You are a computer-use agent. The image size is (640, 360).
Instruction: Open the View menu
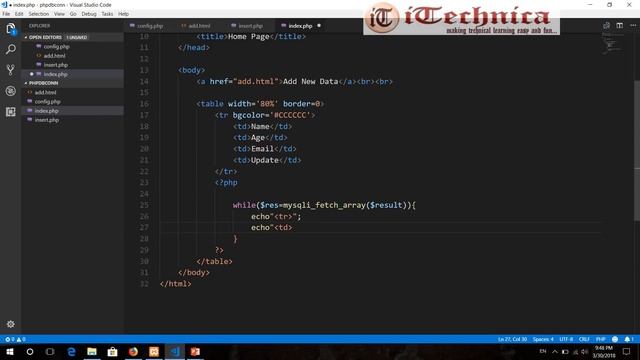pos(59,14)
